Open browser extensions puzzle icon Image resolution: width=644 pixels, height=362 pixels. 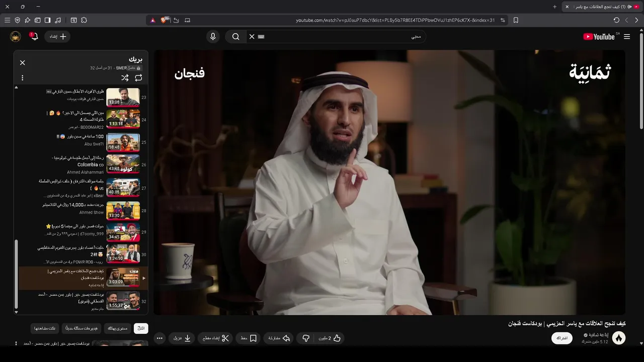[x=84, y=20]
